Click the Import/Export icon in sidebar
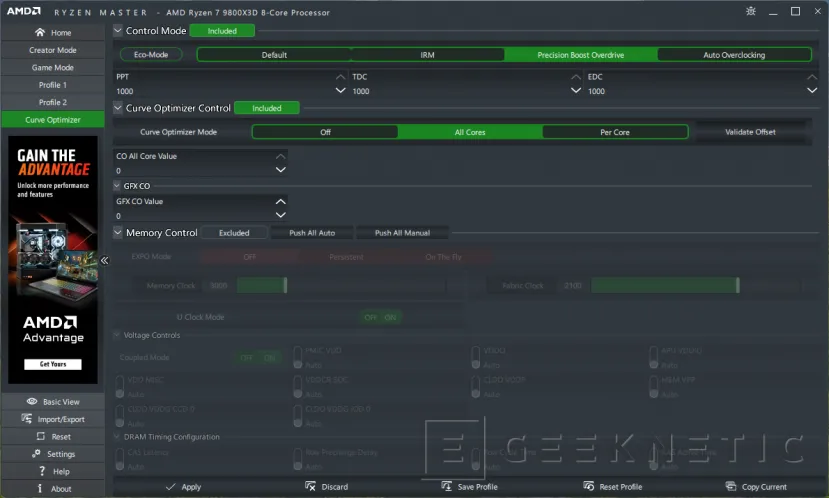This screenshot has height=498, width=829. pyautogui.click(x=26, y=419)
